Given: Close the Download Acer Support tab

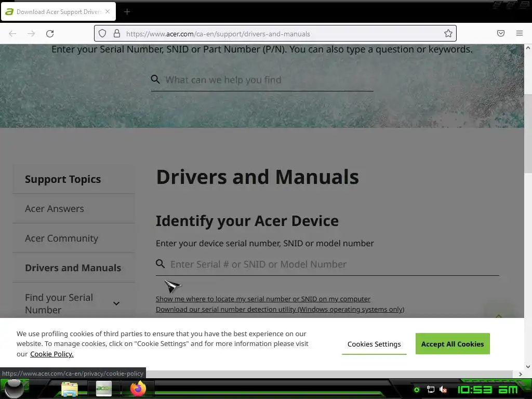Looking at the screenshot, I should pyautogui.click(x=108, y=11).
